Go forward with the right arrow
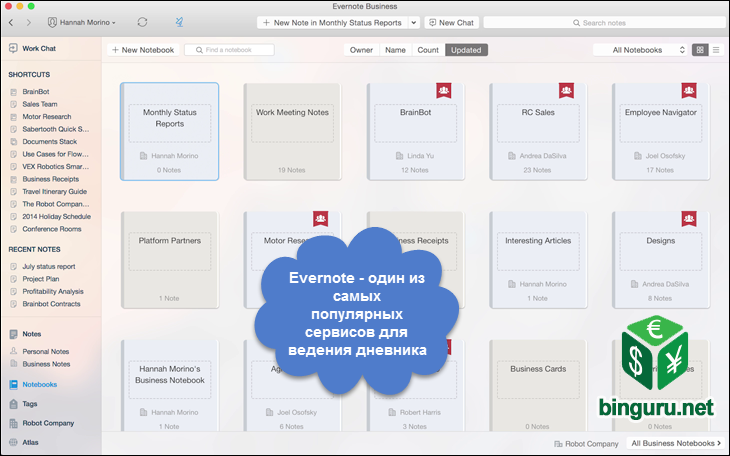The image size is (730, 456). pyautogui.click(x=29, y=22)
